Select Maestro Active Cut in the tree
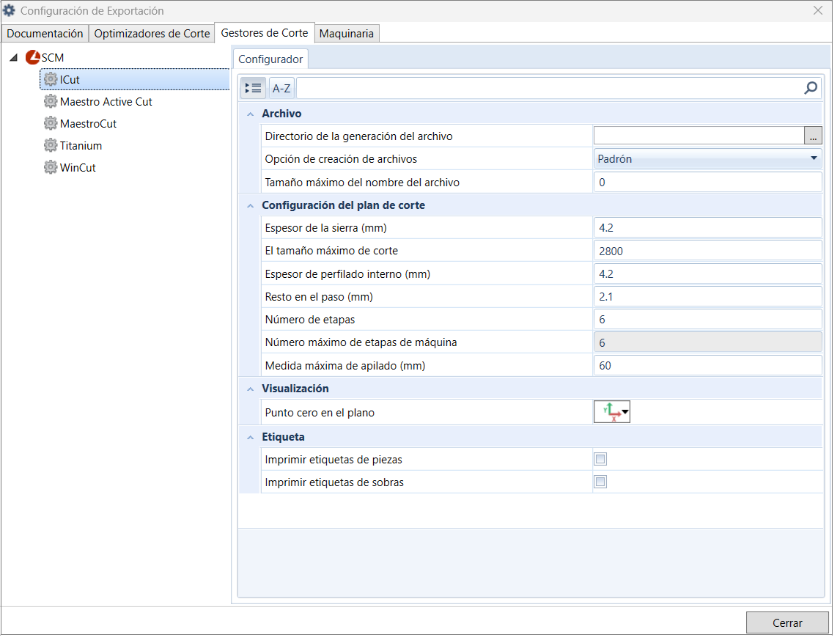This screenshot has height=643, width=840. 106,101
